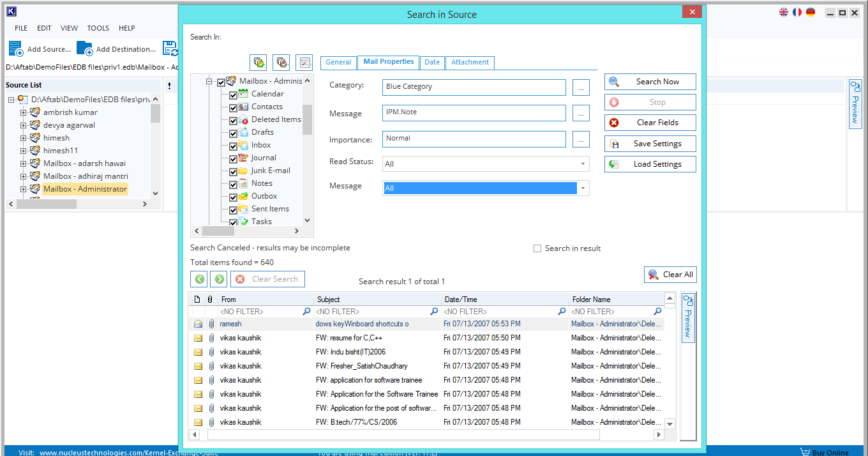Switch language to French flag
Screen dimensions: 868x456
click(797, 12)
